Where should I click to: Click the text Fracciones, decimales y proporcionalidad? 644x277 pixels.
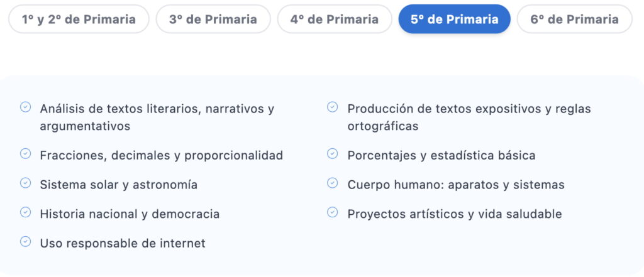162,156
